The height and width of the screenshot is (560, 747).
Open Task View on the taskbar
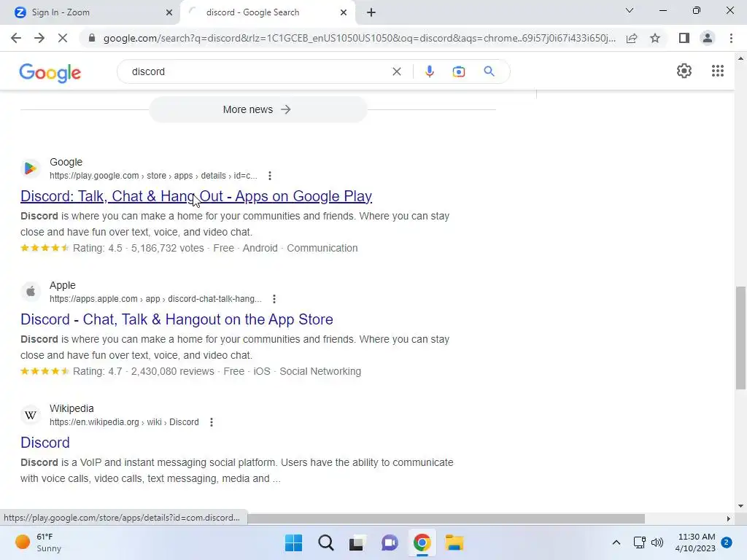click(x=356, y=542)
